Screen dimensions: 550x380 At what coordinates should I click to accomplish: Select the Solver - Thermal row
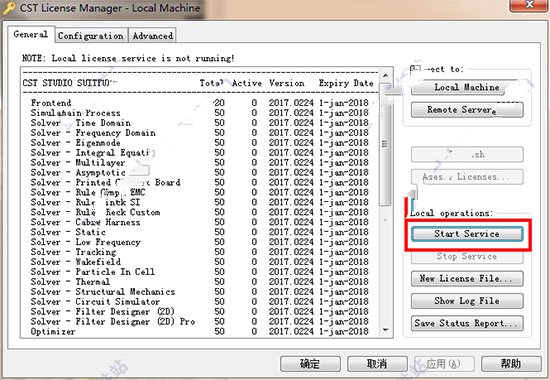(200, 282)
